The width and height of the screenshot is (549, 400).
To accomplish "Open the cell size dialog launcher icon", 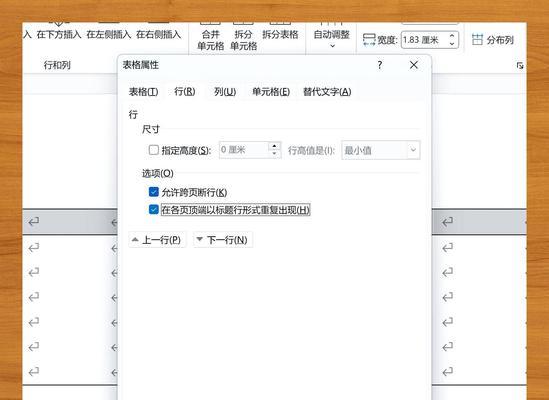I will (x=520, y=65).
